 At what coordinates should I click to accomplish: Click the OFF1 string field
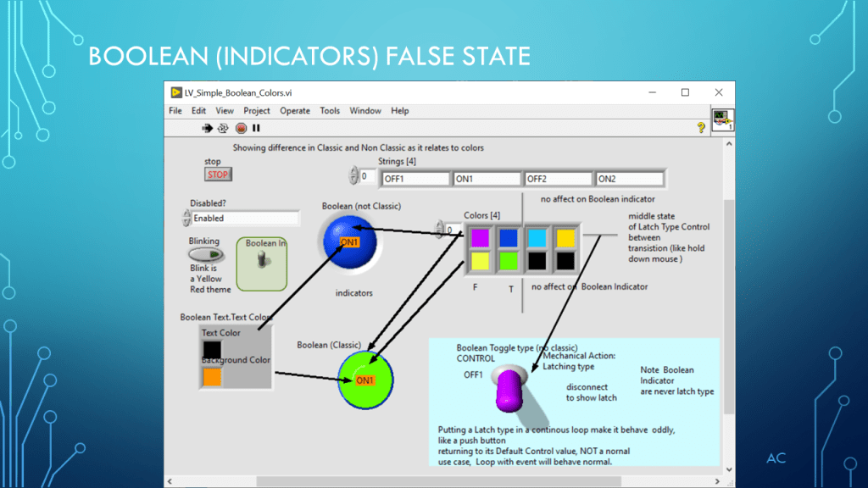coord(415,179)
